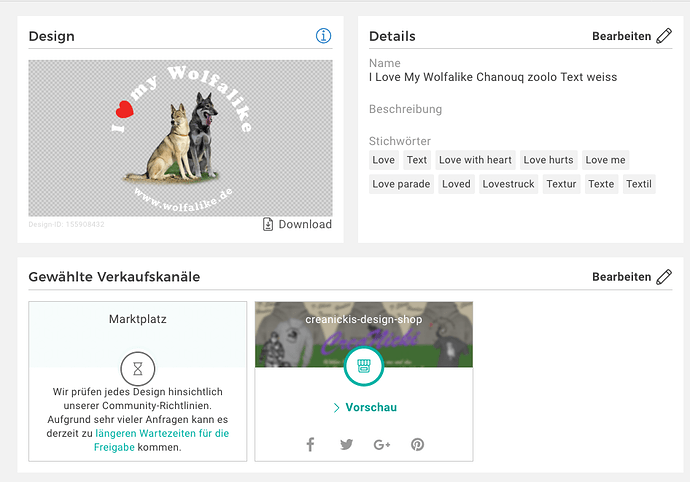Select the 'Love parade' keyword tag
This screenshot has width=690, height=482.
coord(401,184)
